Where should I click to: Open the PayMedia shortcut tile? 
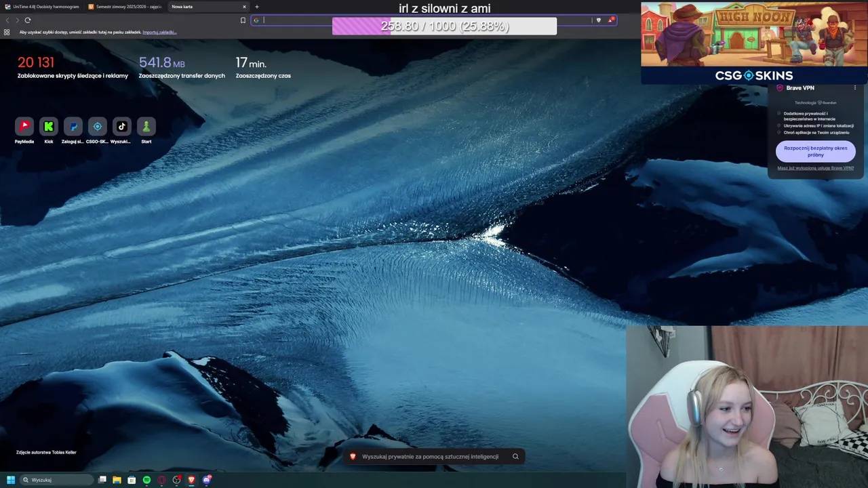[24, 126]
